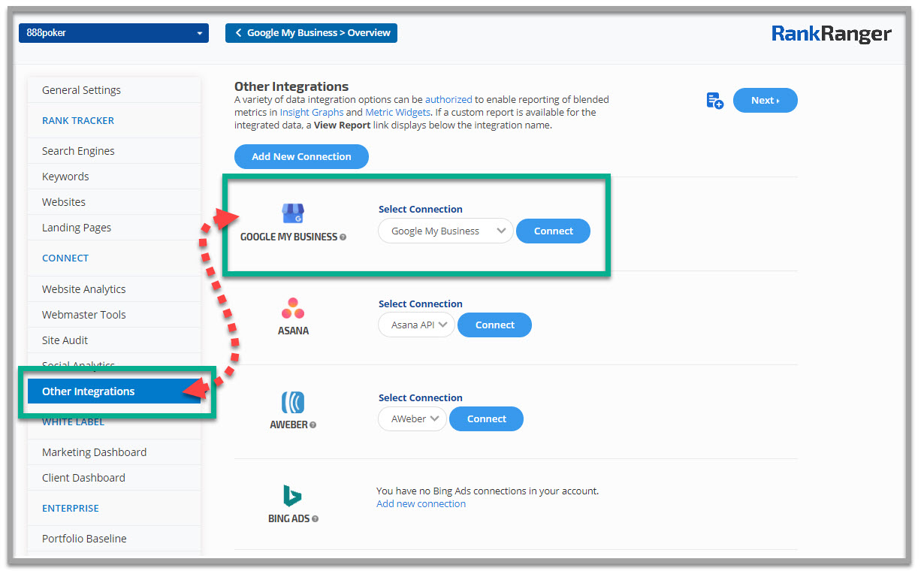
Task: Click the Bing Ads logo icon
Action: pos(293,496)
